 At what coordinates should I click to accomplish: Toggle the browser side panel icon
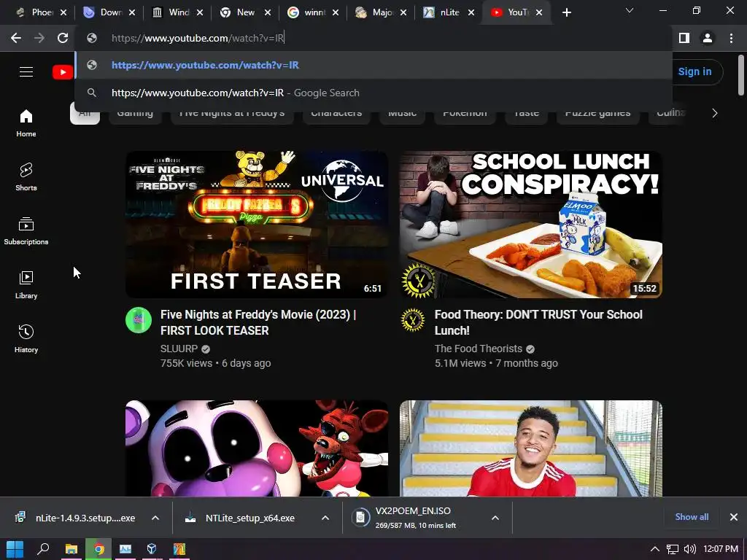coord(684,38)
